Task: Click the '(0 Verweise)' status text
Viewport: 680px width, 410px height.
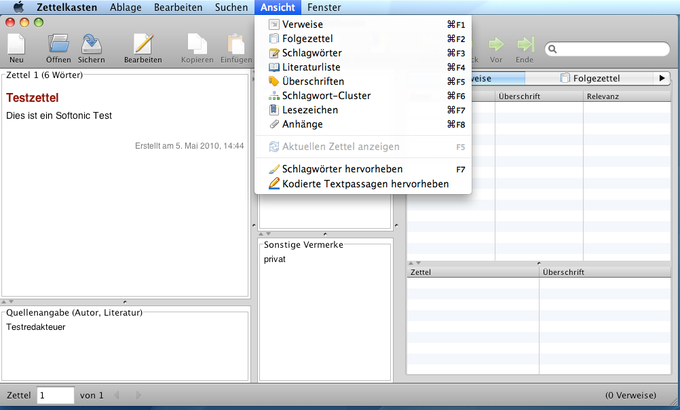Action: point(631,395)
